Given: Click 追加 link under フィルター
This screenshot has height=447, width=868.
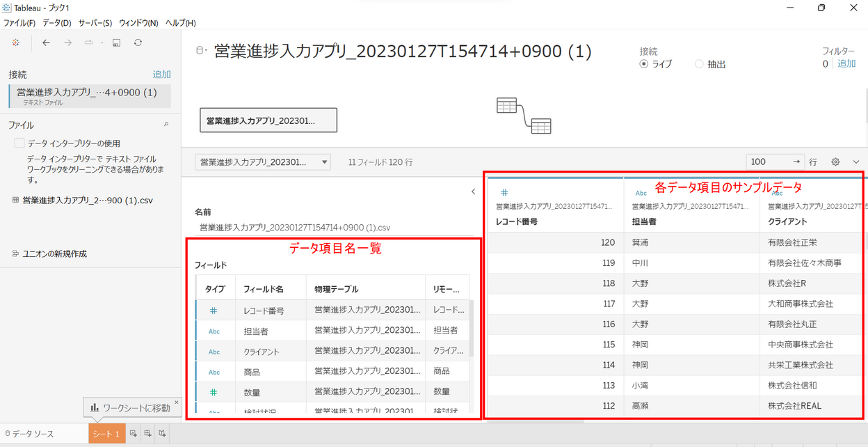Looking at the screenshot, I should coord(846,63).
